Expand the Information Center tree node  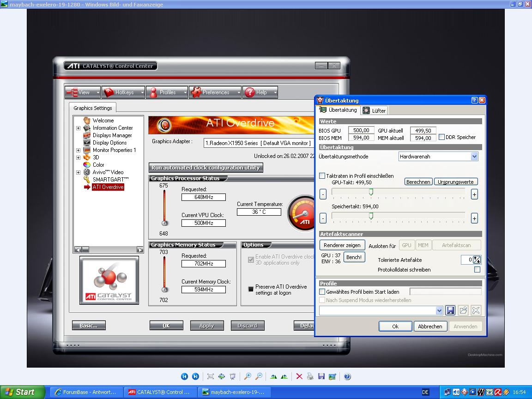[78, 128]
